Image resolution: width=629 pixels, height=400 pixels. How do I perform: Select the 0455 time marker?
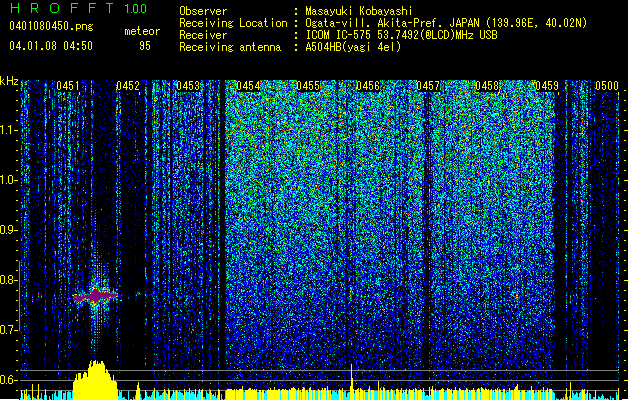click(x=308, y=86)
